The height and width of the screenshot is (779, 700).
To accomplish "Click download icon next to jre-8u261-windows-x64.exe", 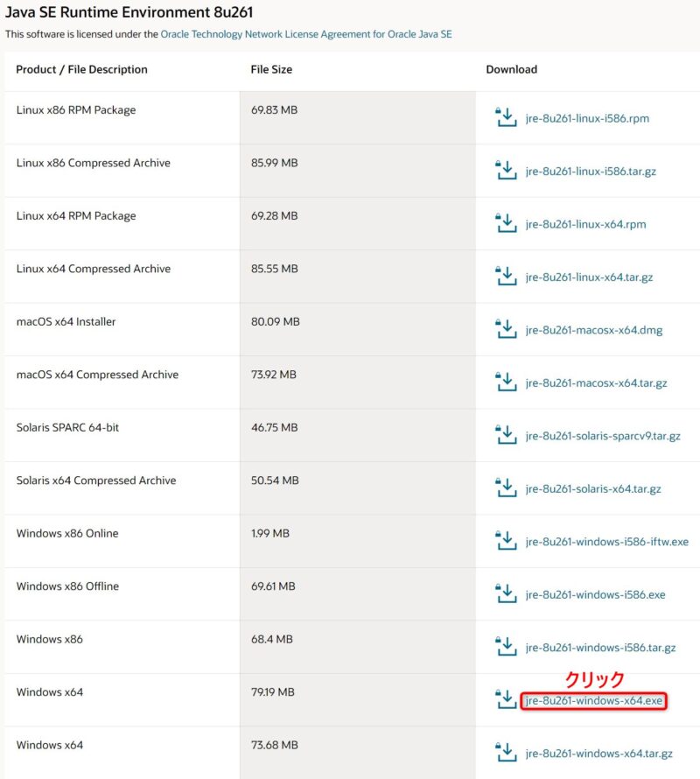I will point(506,700).
